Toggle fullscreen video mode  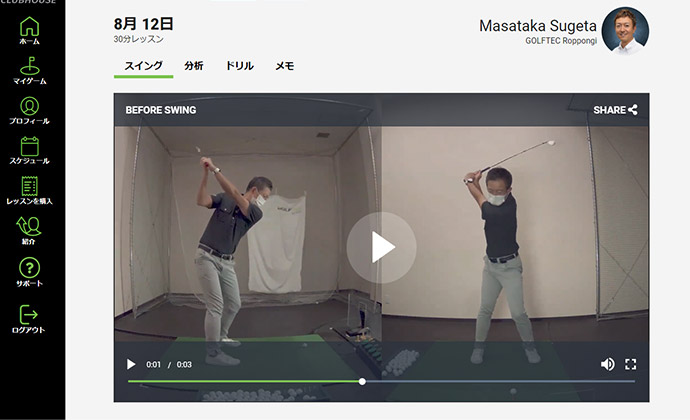coord(631,364)
